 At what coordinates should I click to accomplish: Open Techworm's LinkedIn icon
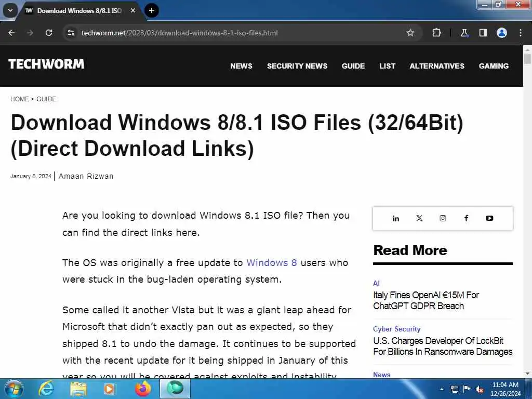click(x=395, y=218)
